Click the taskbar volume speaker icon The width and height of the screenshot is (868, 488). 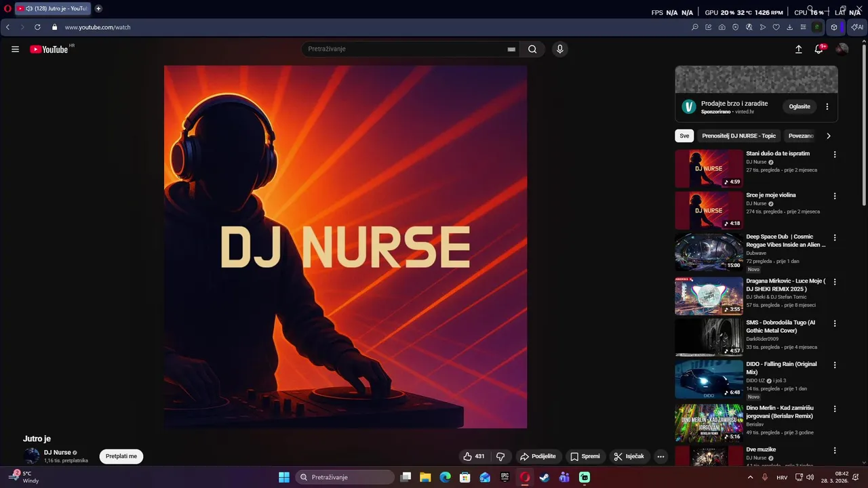tap(810, 477)
